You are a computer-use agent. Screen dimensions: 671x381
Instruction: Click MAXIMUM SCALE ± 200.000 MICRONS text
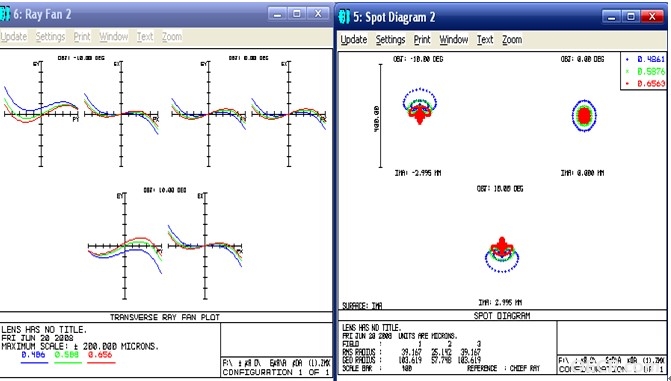click(80, 346)
